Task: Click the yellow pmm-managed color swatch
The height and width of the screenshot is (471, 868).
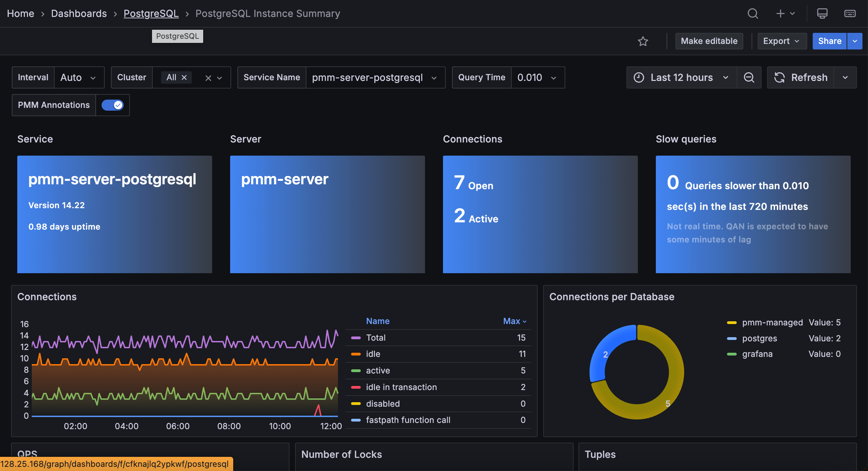Action: [x=732, y=323]
